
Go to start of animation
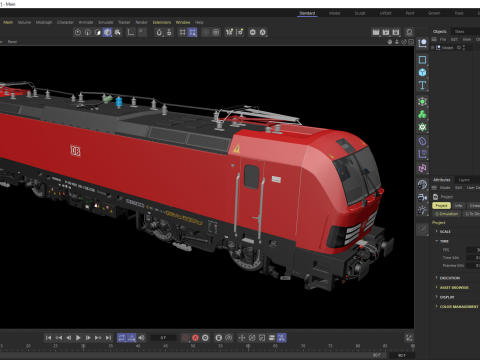click(49, 338)
